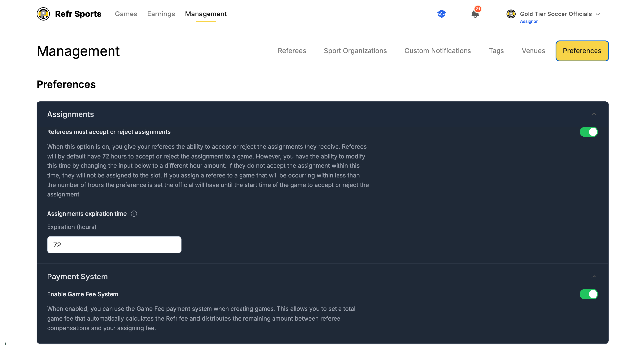
Task: Open the Custom Notifications tab
Action: pos(438,51)
